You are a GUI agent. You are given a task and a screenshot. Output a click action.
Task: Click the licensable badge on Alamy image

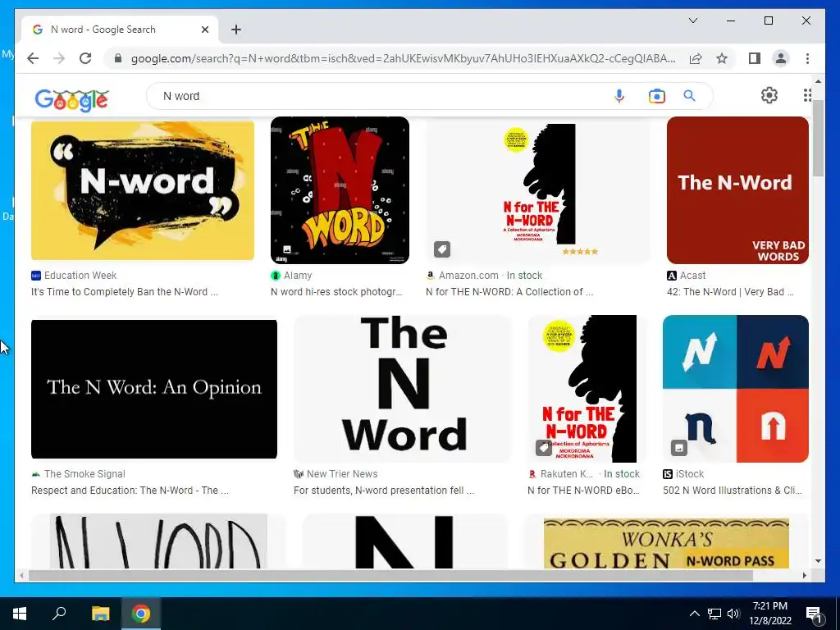pos(287,249)
